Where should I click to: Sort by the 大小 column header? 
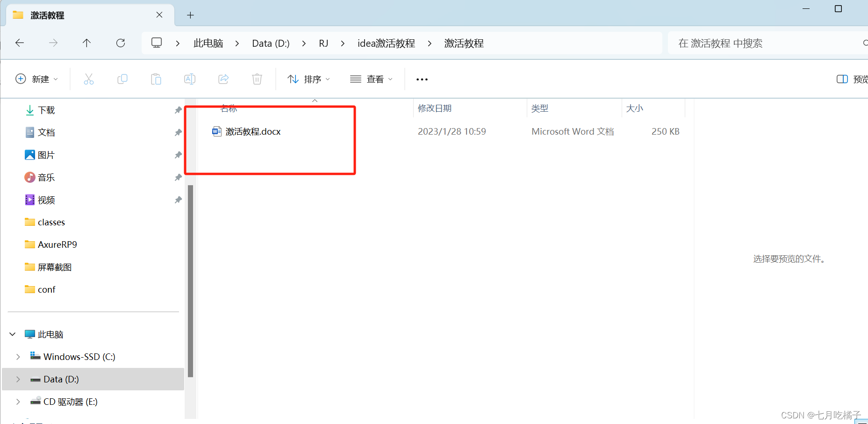[635, 108]
